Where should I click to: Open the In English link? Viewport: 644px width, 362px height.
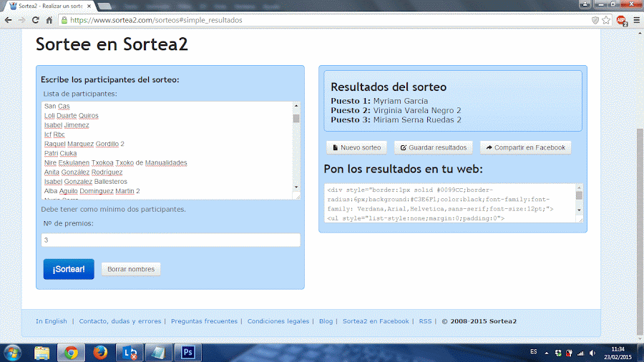[x=52, y=321]
